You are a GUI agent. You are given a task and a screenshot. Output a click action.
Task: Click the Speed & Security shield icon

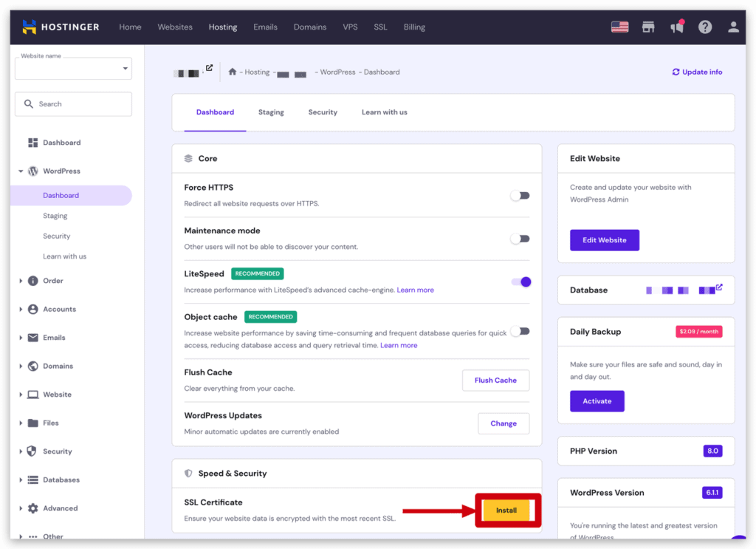[188, 474]
